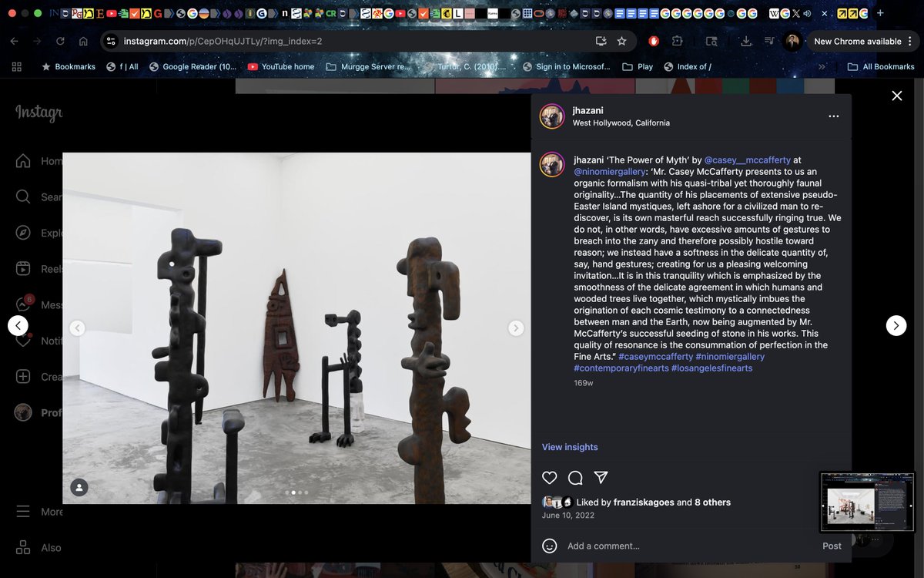
Task: Expand hidden bookmarks chevron
Action: click(822, 66)
